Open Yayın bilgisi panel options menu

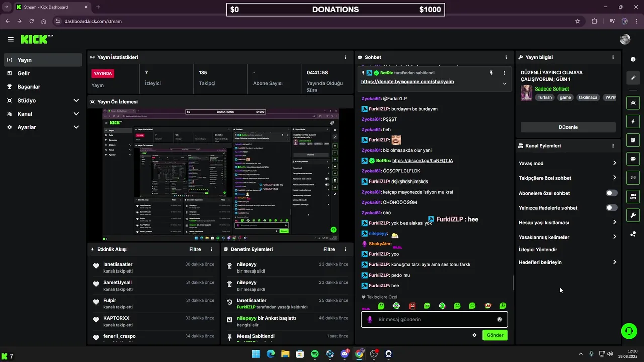(x=613, y=57)
